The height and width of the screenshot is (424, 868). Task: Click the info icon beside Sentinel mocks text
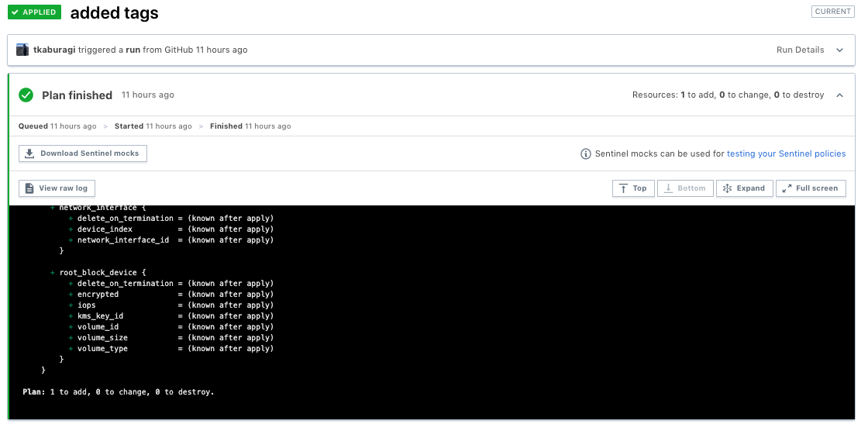tap(586, 154)
